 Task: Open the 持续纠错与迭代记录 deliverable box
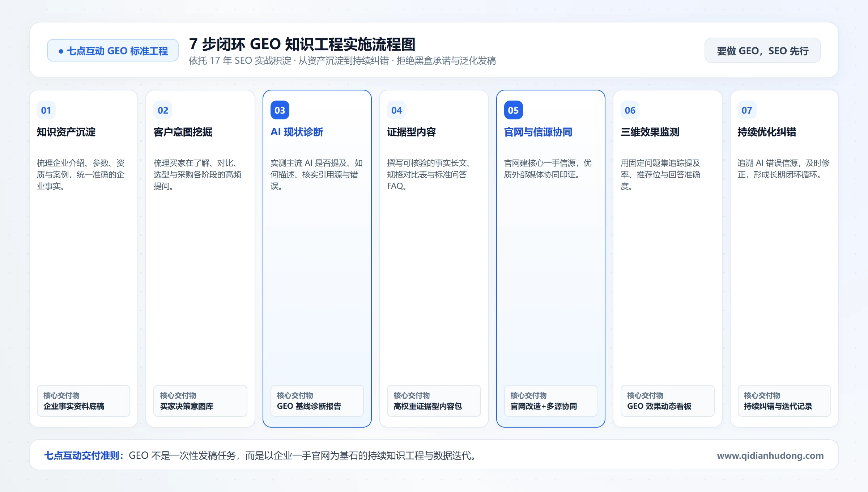tap(784, 401)
